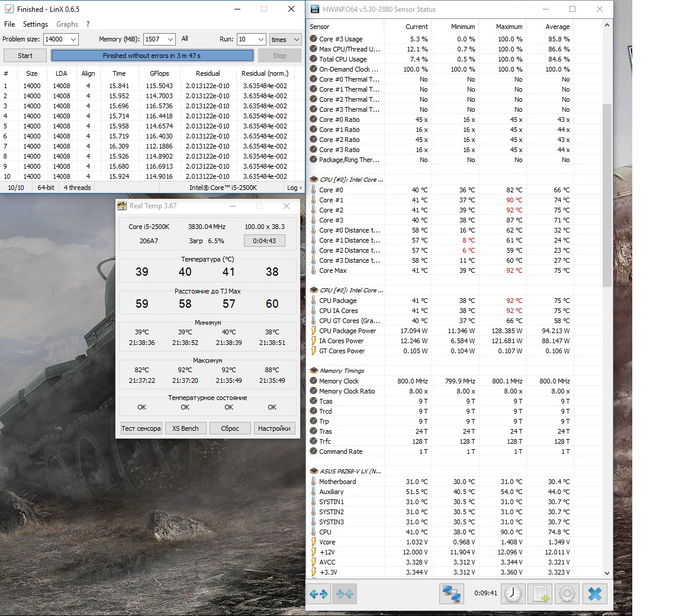Screen dimensions: 682x616
Task: Open the File menu in LinX
Action: (x=9, y=24)
